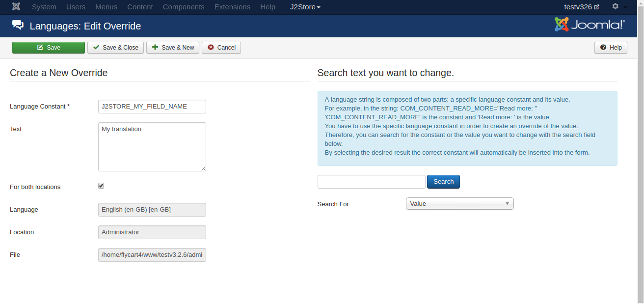The width and height of the screenshot is (644, 304).
Task: Open the System menu
Action: (44, 7)
